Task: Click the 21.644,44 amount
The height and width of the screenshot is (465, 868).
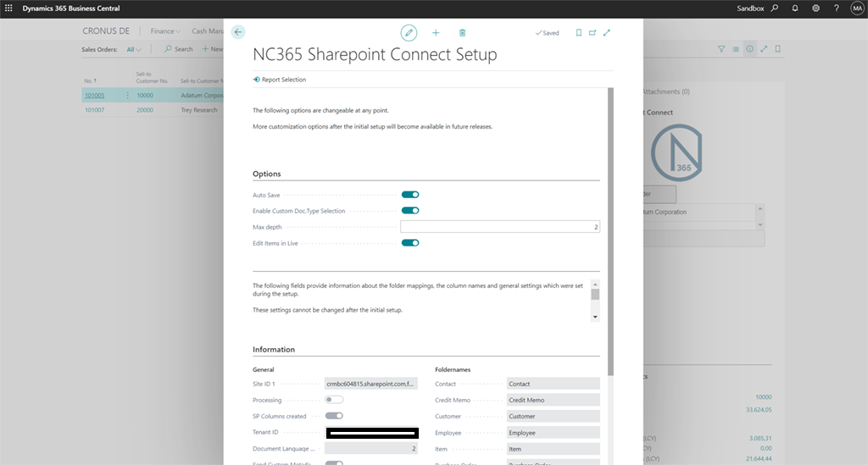Action: coord(759,458)
